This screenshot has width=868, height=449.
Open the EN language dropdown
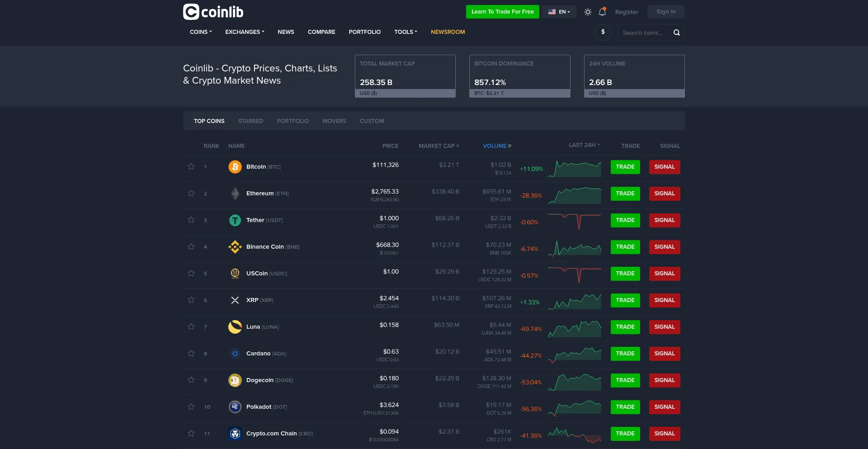[559, 12]
